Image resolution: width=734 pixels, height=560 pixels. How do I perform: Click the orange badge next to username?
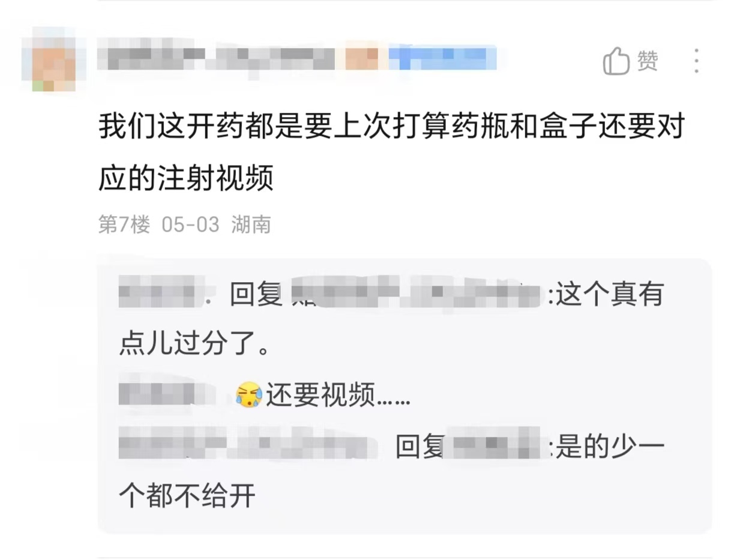pyautogui.click(x=361, y=57)
